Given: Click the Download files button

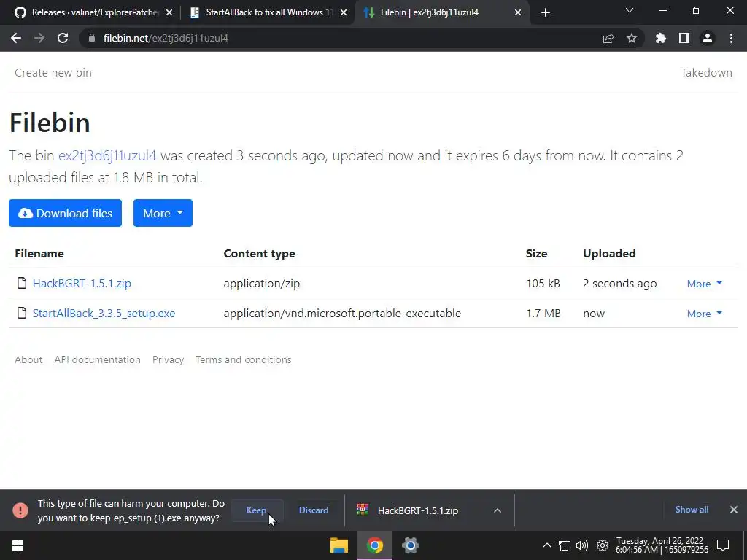Looking at the screenshot, I should [65, 213].
